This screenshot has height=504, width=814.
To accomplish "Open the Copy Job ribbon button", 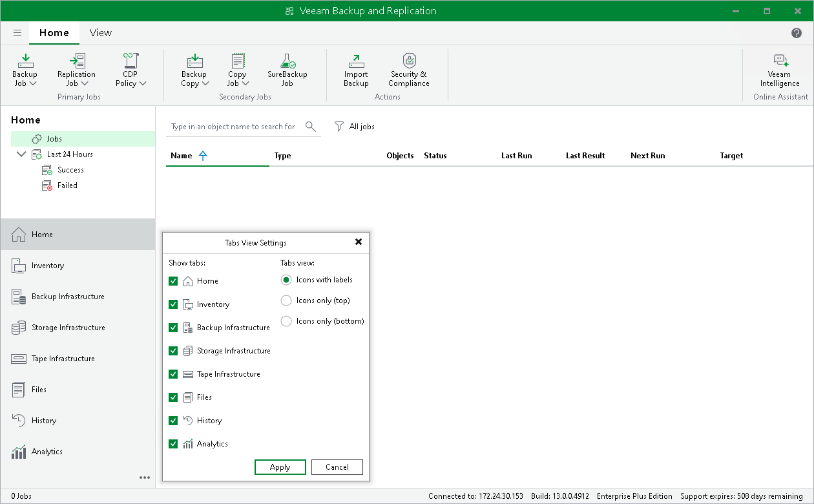I will 238,70.
